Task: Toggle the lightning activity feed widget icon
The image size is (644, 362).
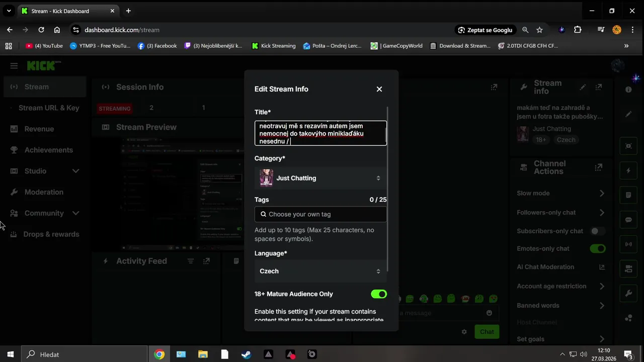Action: click(x=628, y=171)
